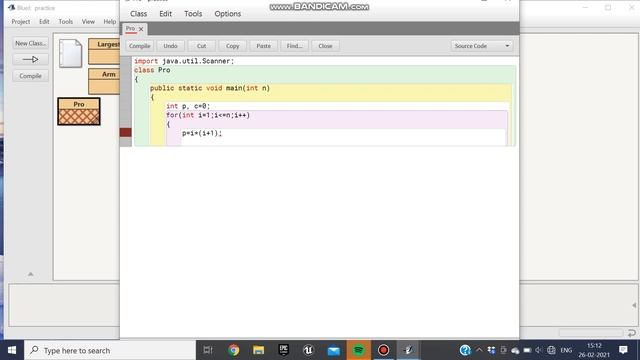
Task: Click the Dropbox tray icon
Action: tap(491, 350)
